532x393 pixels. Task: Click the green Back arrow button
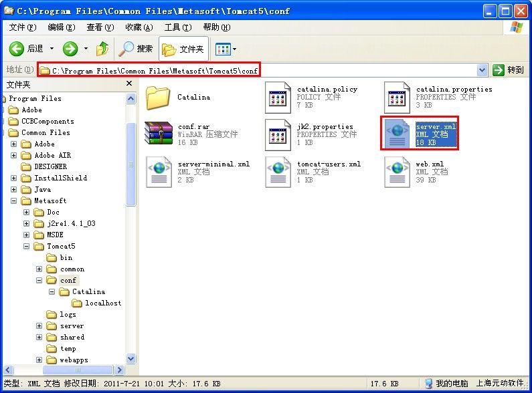17,49
